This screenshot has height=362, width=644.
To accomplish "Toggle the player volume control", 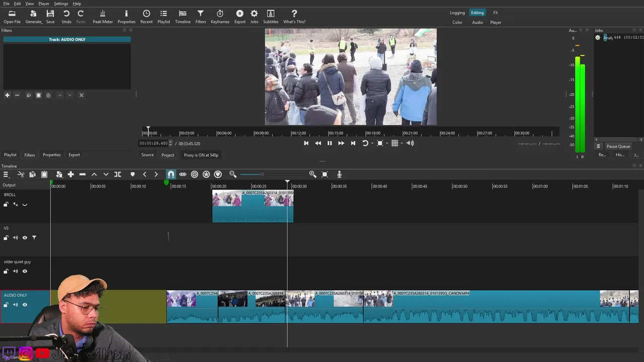I will (x=410, y=143).
